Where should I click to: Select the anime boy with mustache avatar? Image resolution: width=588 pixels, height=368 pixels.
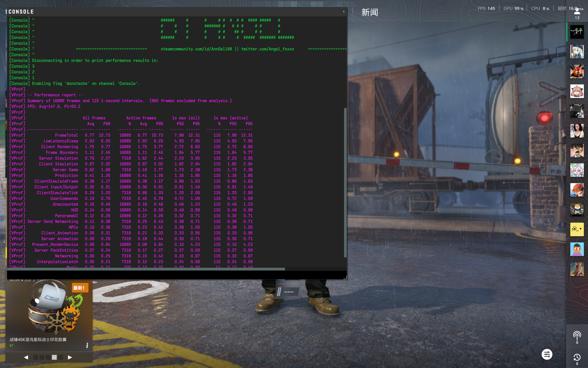pyautogui.click(x=577, y=150)
